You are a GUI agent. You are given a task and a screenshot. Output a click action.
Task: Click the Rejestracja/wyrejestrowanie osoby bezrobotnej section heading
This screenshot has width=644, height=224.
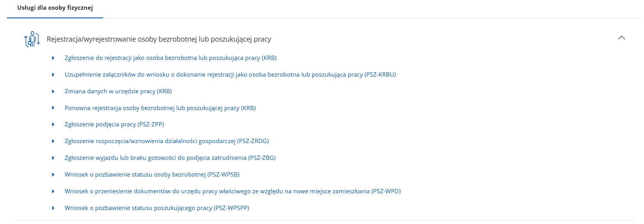click(159, 39)
